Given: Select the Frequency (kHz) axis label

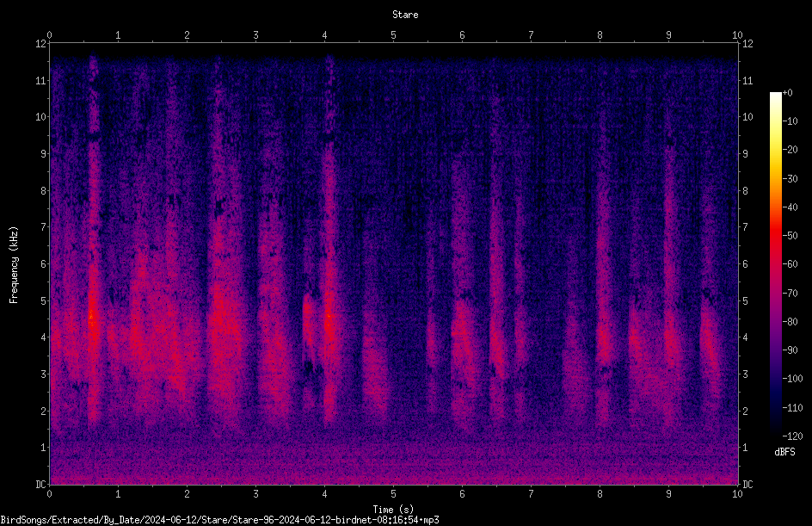Looking at the screenshot, I should [14, 265].
